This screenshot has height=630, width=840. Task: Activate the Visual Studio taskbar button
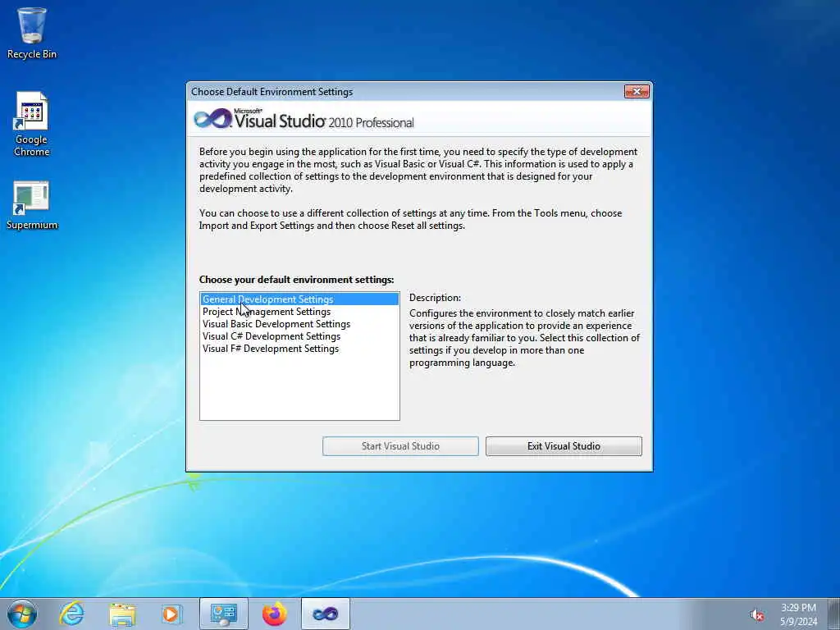[x=325, y=614]
